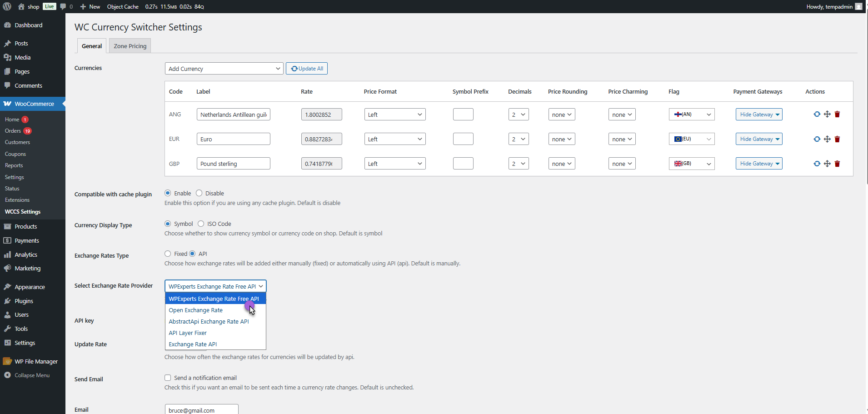Click the move handle icon for EUR currency
The height and width of the screenshot is (414, 868).
pyautogui.click(x=827, y=139)
